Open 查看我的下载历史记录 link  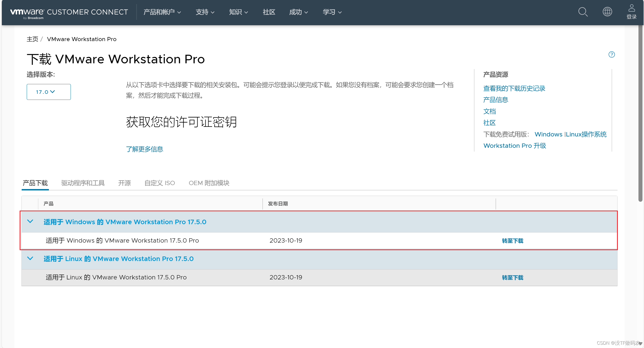pyautogui.click(x=514, y=88)
